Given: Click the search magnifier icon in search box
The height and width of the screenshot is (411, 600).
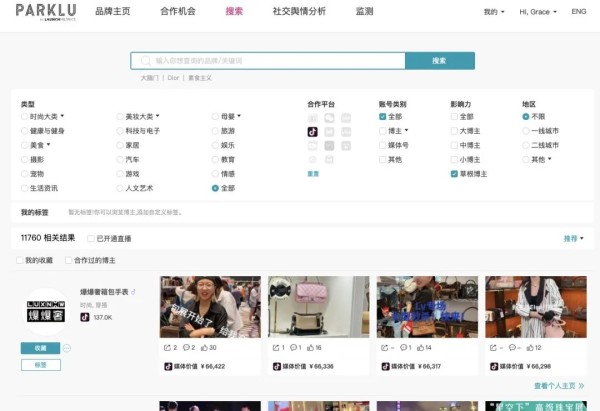Looking at the screenshot, I should [x=146, y=60].
